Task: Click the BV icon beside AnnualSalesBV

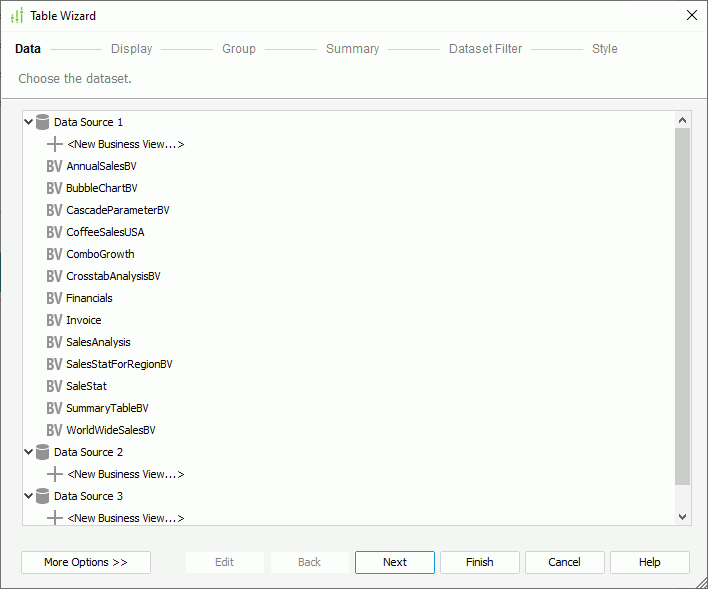Action: 54,166
